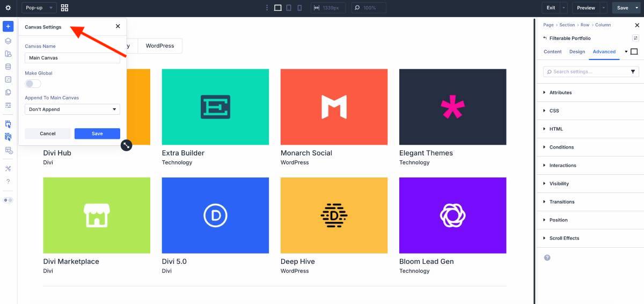Image resolution: width=644 pixels, height=304 pixels.
Task: Close the Canvas Settings dialog
Action: (118, 26)
